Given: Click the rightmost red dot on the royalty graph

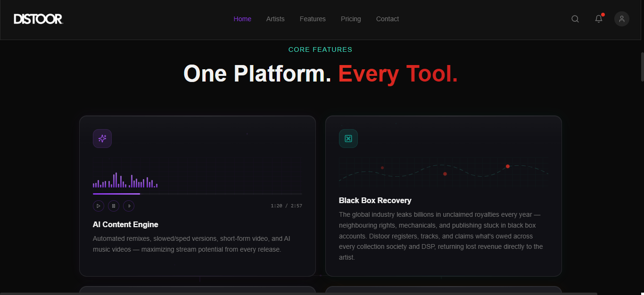Looking at the screenshot, I should pyautogui.click(x=508, y=166).
